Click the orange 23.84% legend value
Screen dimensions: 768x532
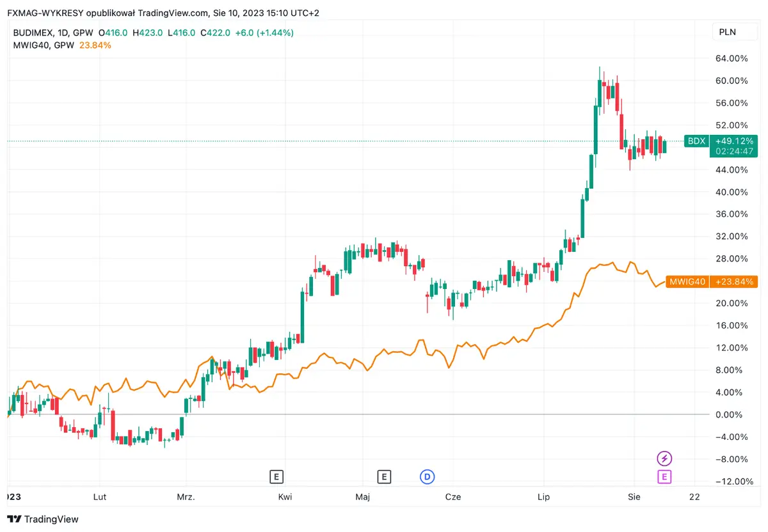93,45
